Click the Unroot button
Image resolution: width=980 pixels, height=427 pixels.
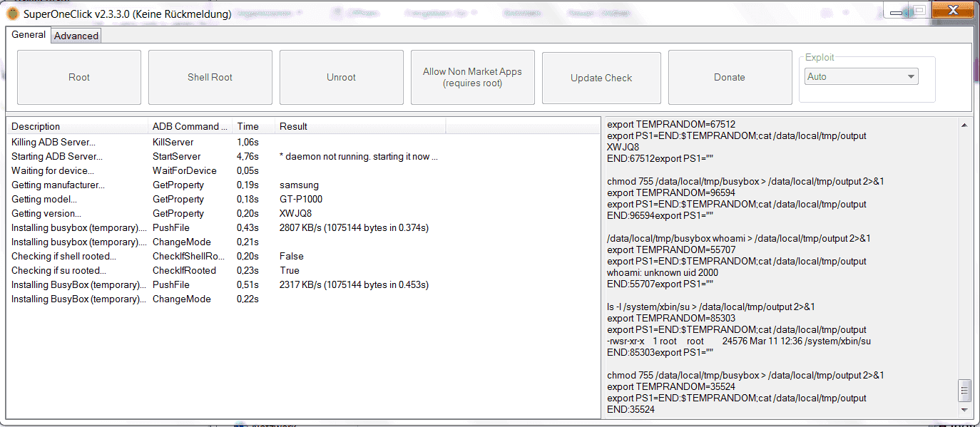click(x=342, y=77)
